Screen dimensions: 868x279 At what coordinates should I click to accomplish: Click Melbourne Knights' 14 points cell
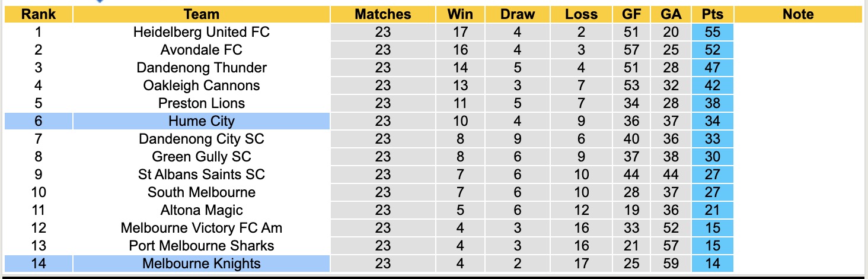[712, 264]
